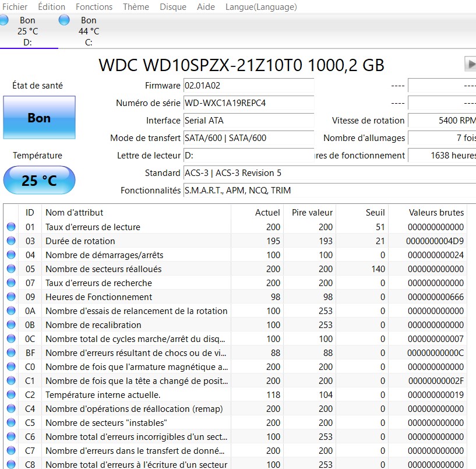
Task: Click status orb for attribute C6
Action: coord(11,436)
